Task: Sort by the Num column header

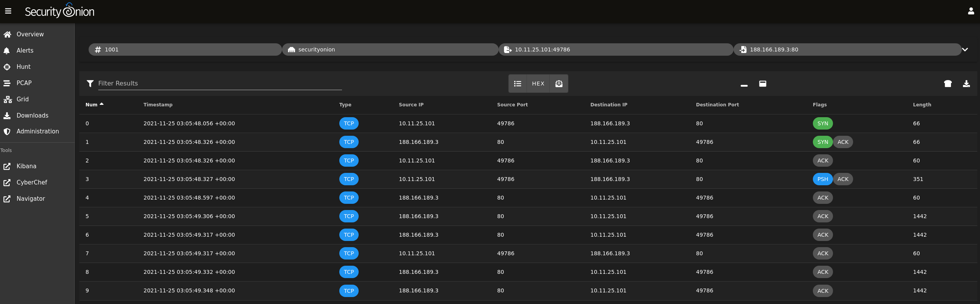Action: point(92,105)
